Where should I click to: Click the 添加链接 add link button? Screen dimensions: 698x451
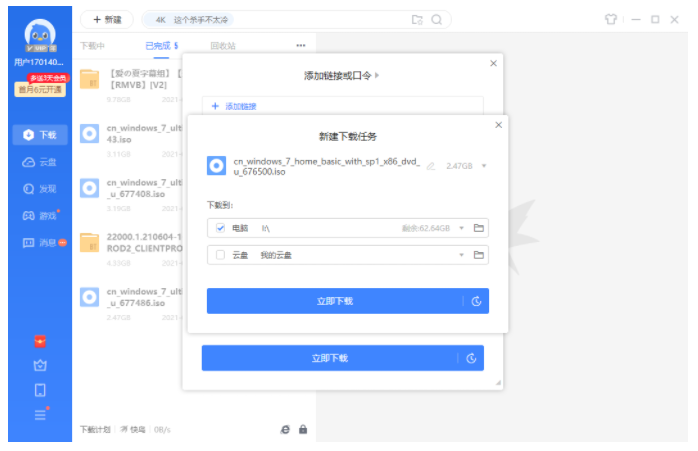234,106
